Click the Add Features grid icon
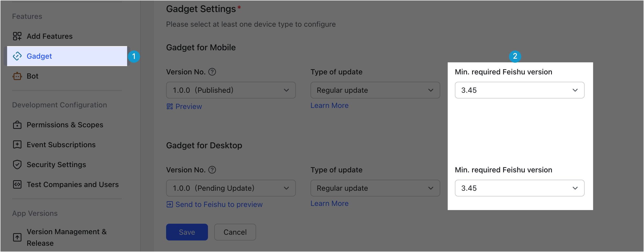This screenshot has width=644, height=252. 17,36
